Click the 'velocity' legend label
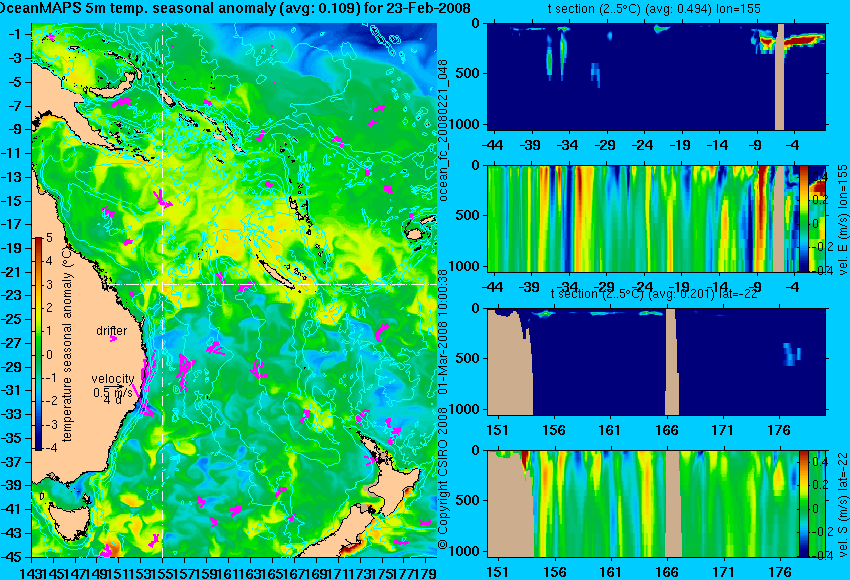850x580 pixels. 113,379
